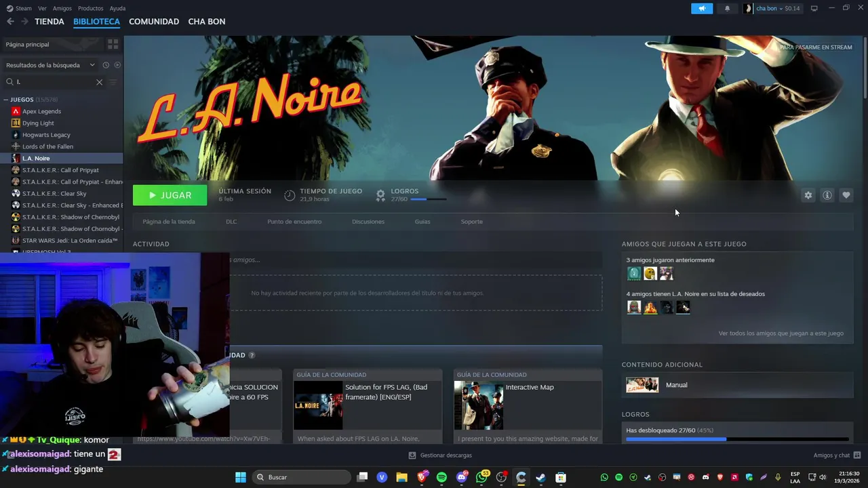Open Discord from the taskbar
868x488 pixels.
[x=462, y=477]
